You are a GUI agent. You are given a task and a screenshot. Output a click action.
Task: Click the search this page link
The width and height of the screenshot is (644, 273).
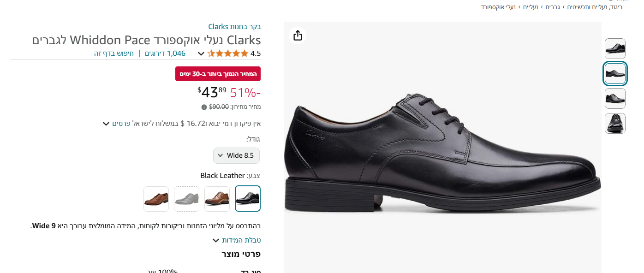click(x=114, y=53)
